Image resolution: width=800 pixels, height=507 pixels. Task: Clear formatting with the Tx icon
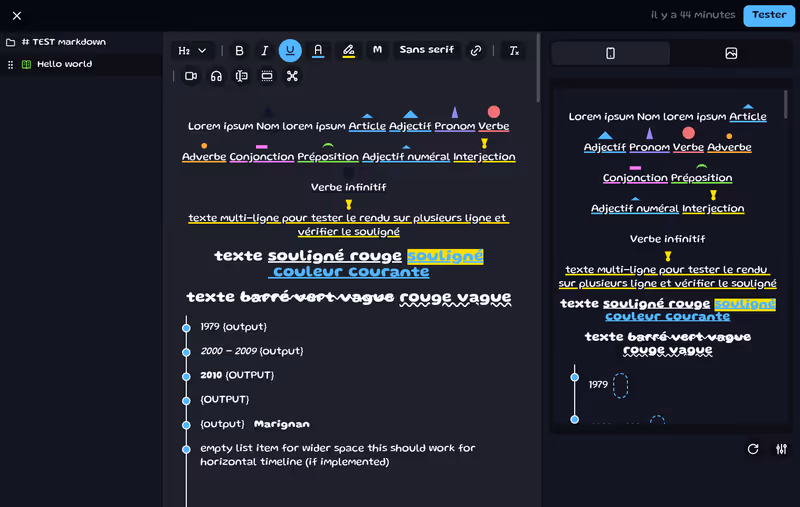tap(514, 51)
